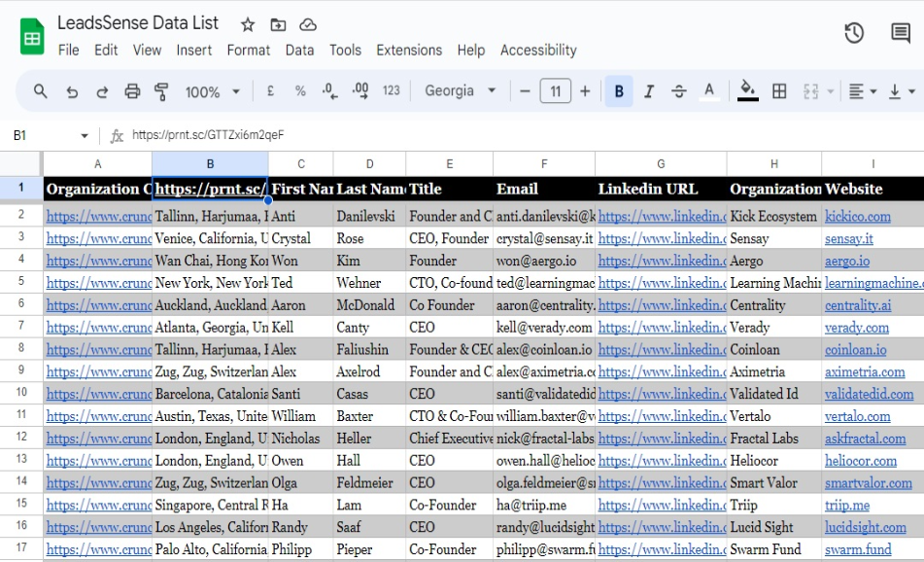Open the Georgia font family dropdown
This screenshot has width=924, height=562.
point(457,91)
